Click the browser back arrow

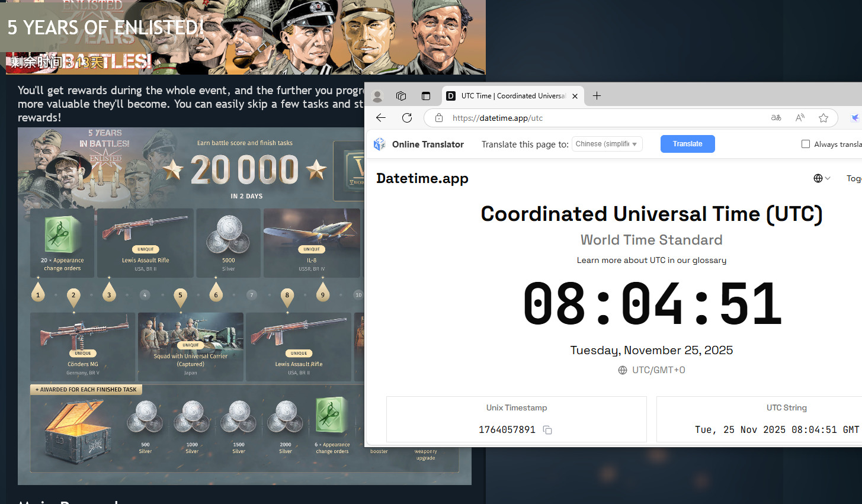tap(381, 118)
